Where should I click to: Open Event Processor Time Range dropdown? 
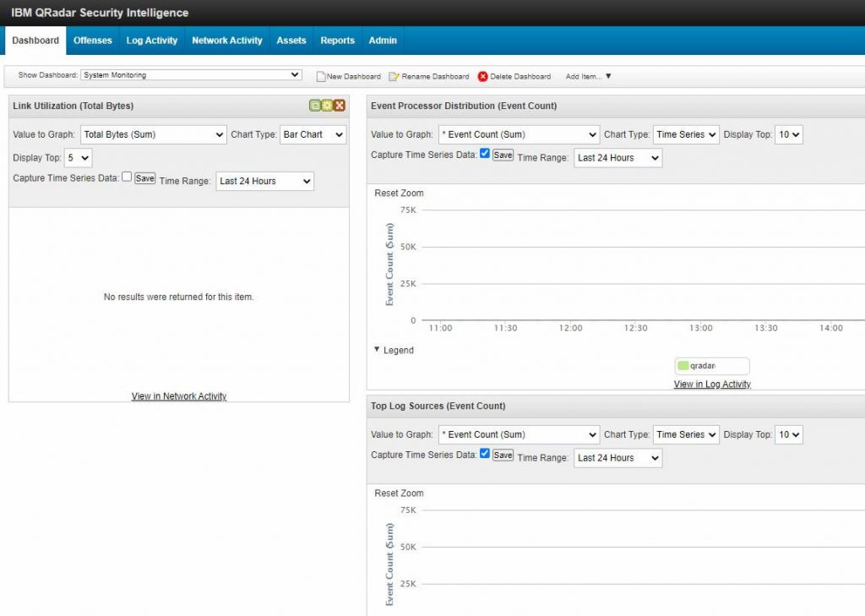pyautogui.click(x=617, y=158)
